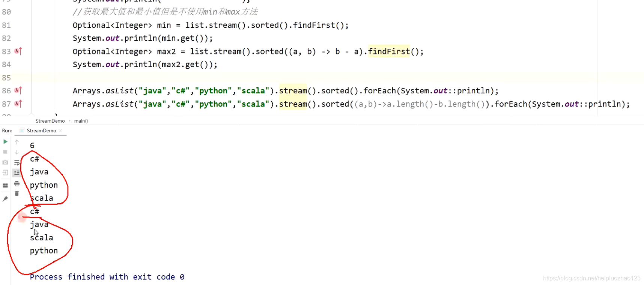Select the StreamDemo run tab
Image resolution: width=644 pixels, height=285 pixels.
[x=41, y=130]
